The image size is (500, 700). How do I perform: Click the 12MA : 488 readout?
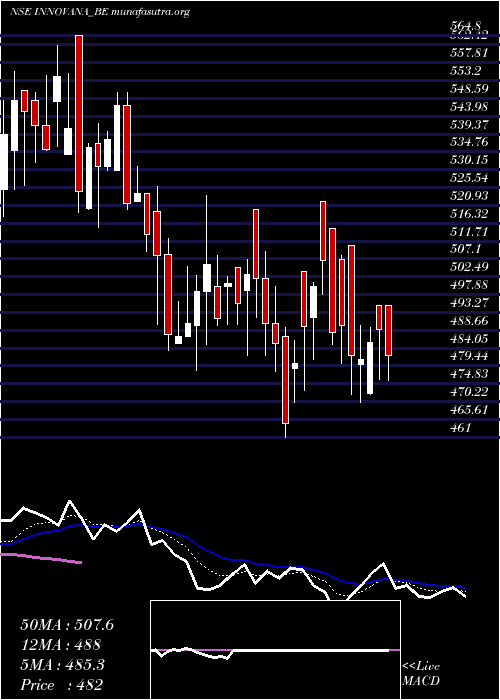coord(60,645)
